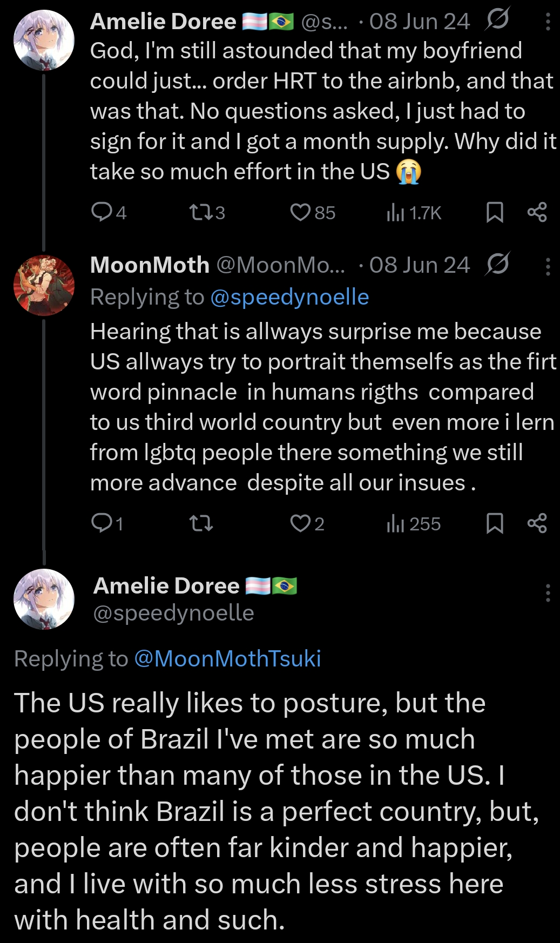The width and height of the screenshot is (560, 943).
Task: Open more options for Amelie's first tweet
Action: point(548,22)
